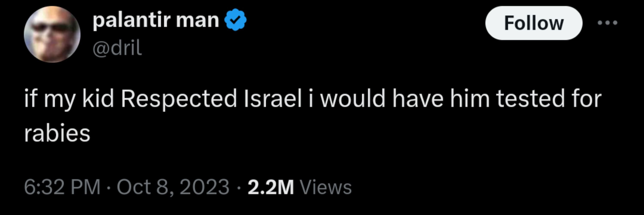644x215 pixels.
Task: Open dril's blurred profile avatar
Action: (x=52, y=34)
